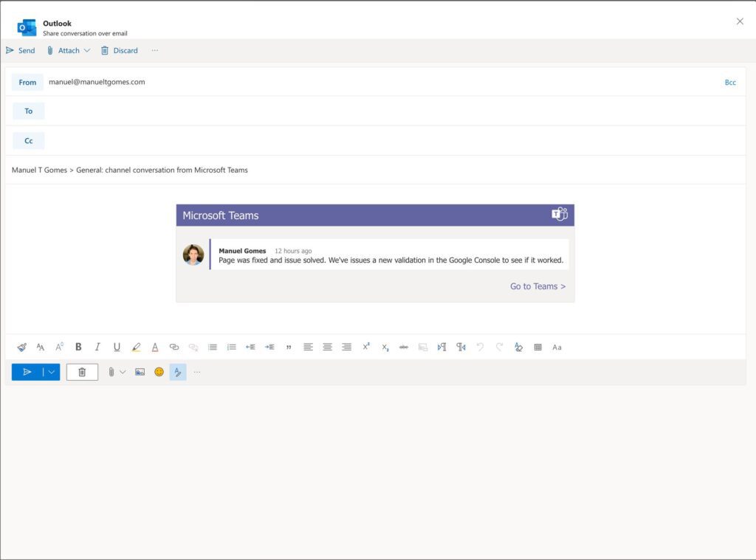756x560 pixels.
Task: Open the font size icon
Action: click(x=59, y=347)
